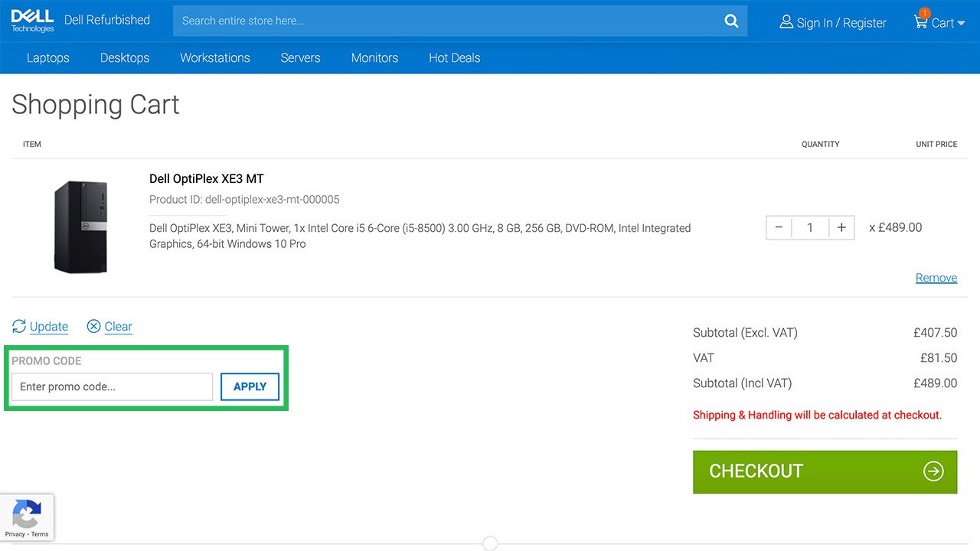
Task: Click the reCAPTCHA badge
Action: pyautogui.click(x=28, y=517)
